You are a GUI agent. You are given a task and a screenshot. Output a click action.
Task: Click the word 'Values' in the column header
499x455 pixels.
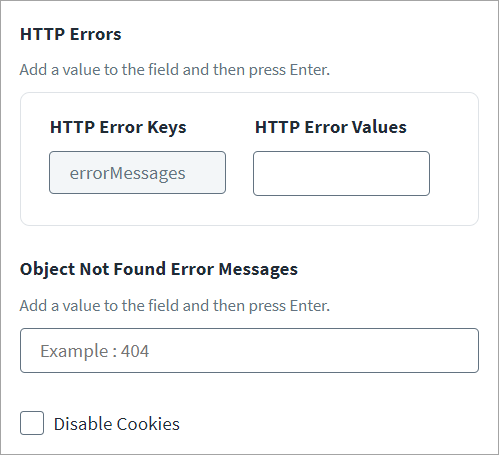(x=379, y=127)
